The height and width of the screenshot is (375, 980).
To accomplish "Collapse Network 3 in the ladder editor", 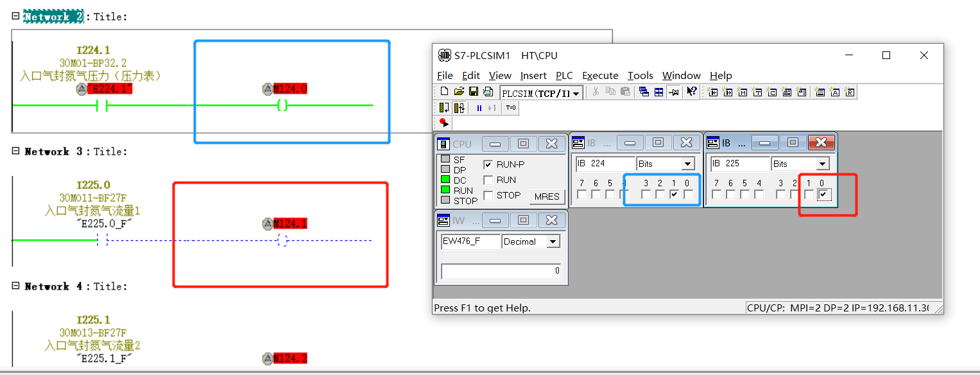I will click(16, 152).
